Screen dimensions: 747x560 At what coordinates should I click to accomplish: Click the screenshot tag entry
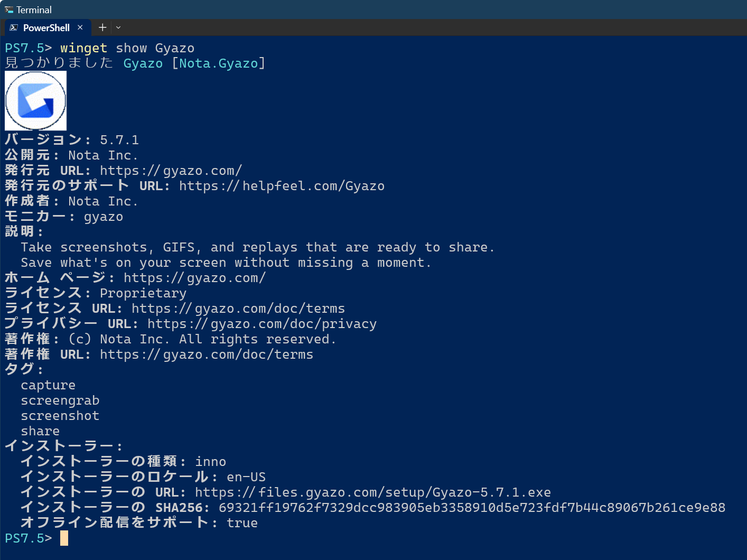tap(60, 416)
